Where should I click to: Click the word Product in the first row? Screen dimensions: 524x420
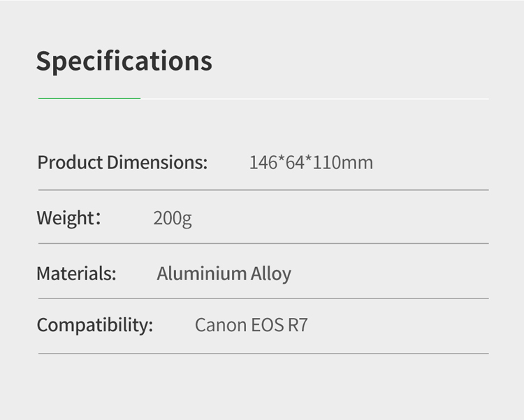(x=70, y=163)
